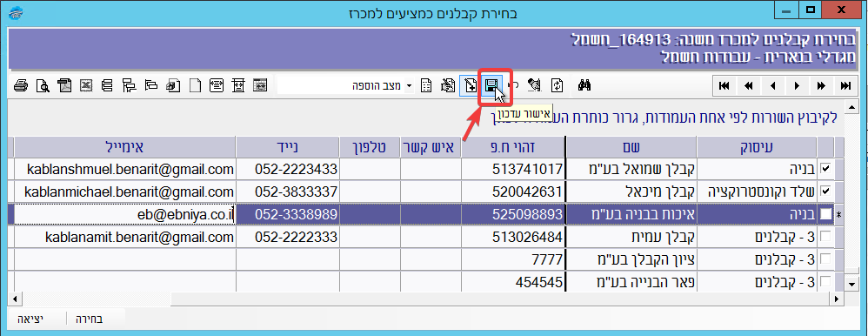Open print preview magnifier icon
Viewport: 868px width, 336px height.
point(43,85)
